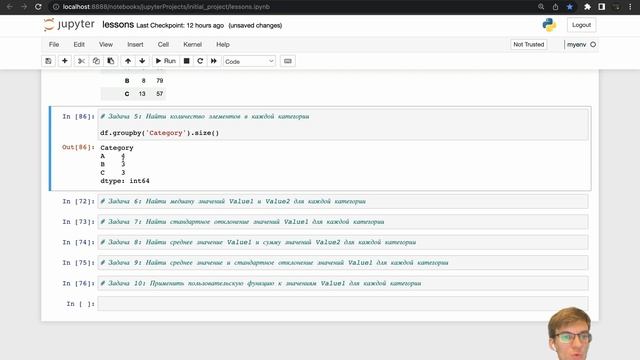Click the In [86] prompt label
This screenshot has height=360, width=640.
tap(78, 117)
